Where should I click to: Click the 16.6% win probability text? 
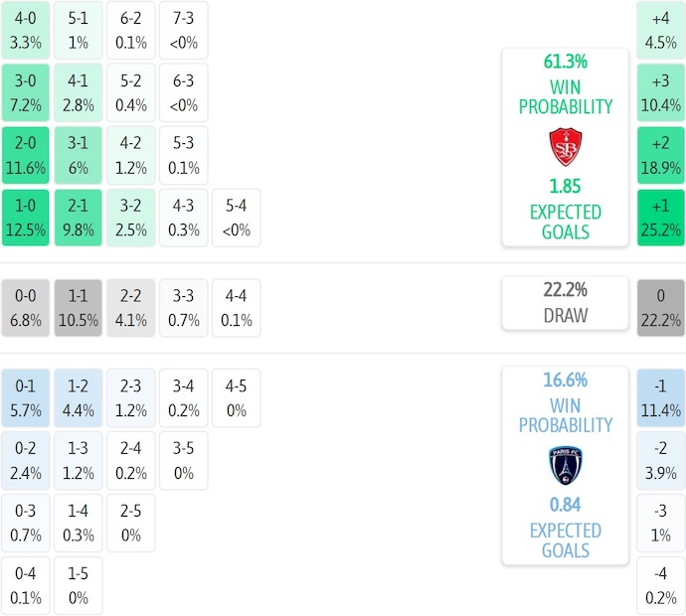(x=565, y=380)
